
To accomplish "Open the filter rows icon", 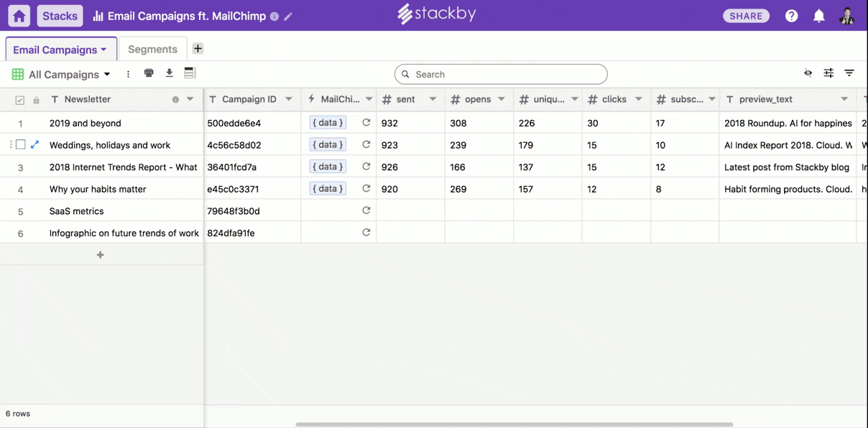I will tap(849, 73).
